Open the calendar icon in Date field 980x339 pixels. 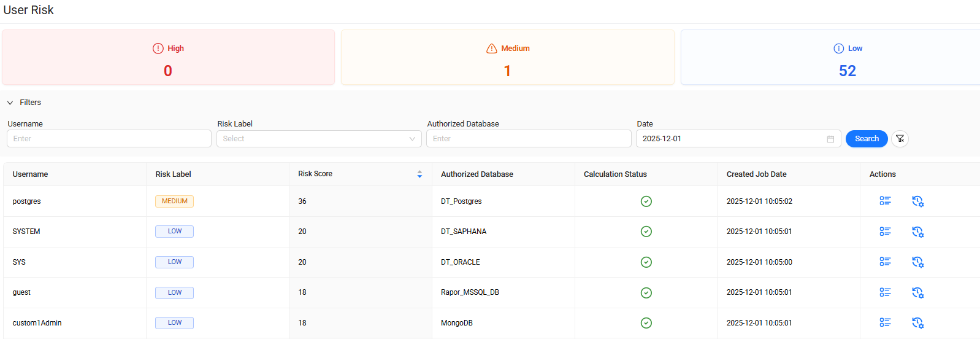click(x=830, y=139)
